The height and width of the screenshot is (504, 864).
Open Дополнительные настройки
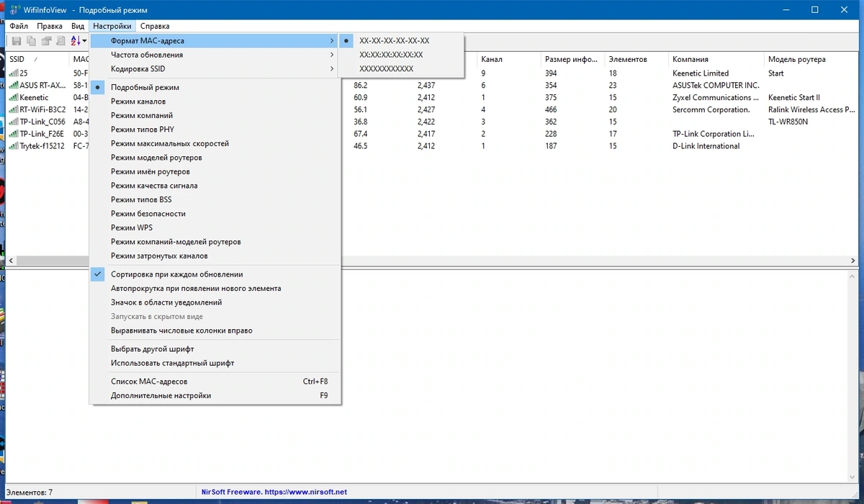(x=215, y=395)
